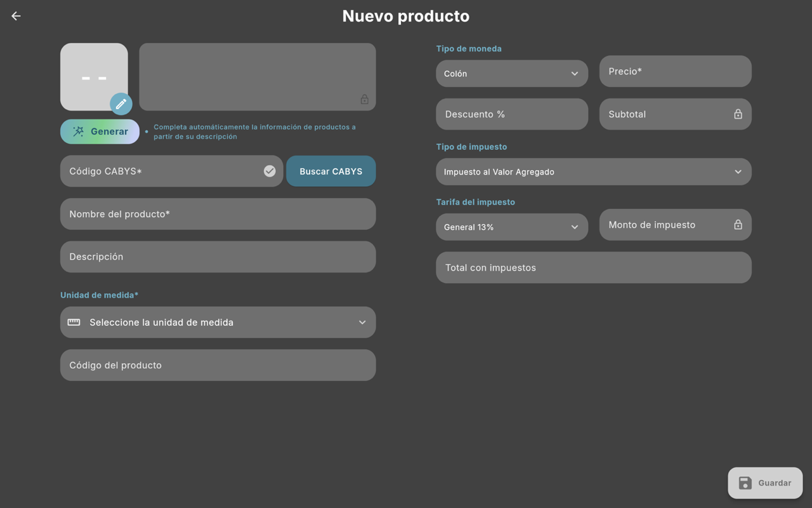The width and height of the screenshot is (812, 508).
Task: Click the Guardar button
Action: [x=765, y=483]
